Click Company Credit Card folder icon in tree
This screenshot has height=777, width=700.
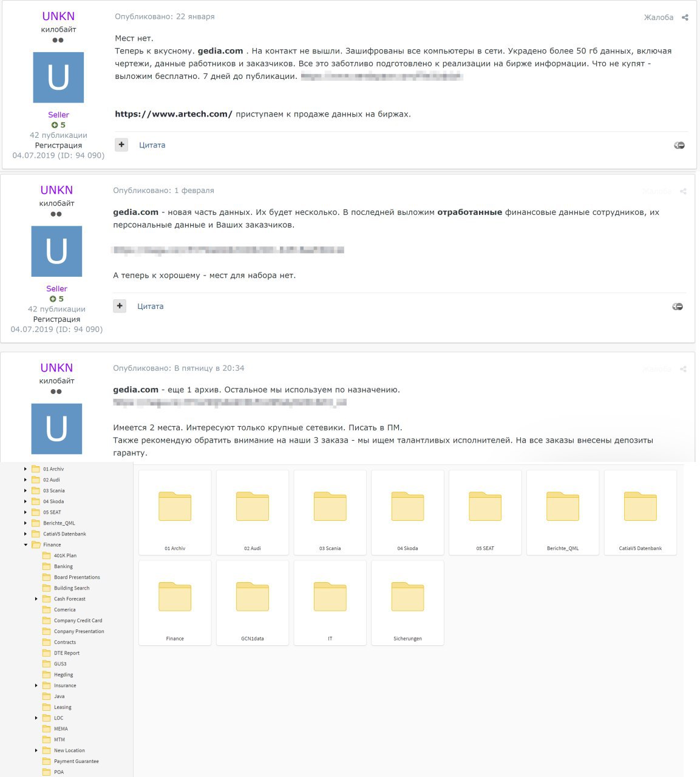[47, 620]
